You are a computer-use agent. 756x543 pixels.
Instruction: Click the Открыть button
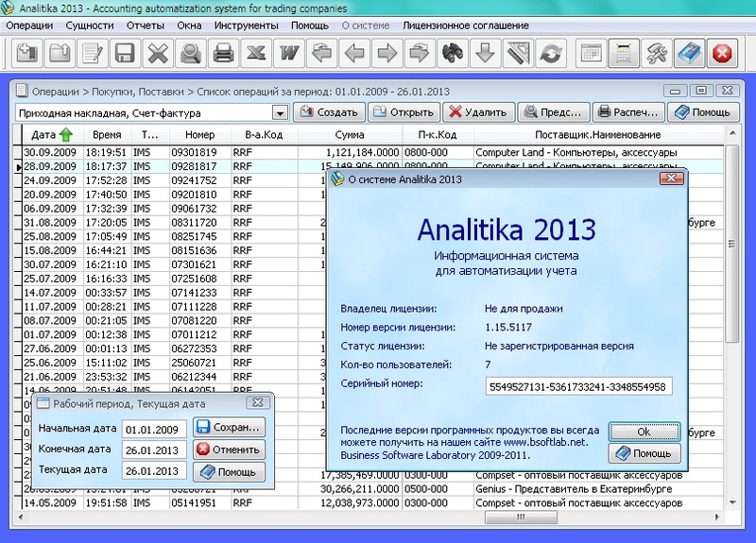tap(404, 112)
